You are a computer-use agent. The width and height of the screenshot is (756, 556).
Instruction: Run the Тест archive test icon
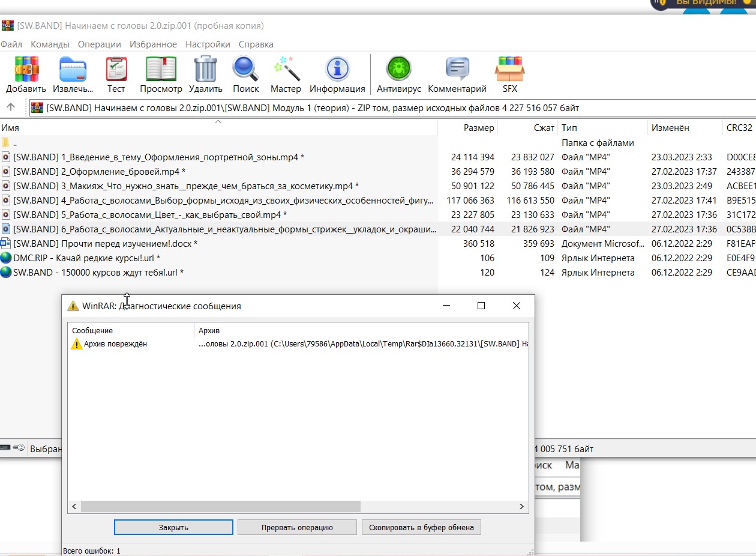[116, 70]
